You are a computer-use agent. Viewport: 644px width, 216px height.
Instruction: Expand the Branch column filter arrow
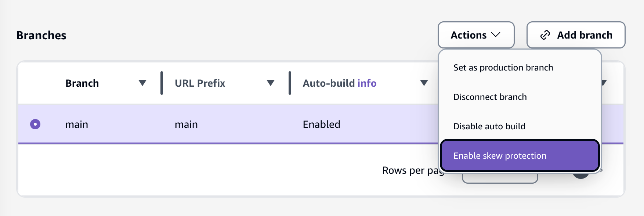tap(142, 83)
